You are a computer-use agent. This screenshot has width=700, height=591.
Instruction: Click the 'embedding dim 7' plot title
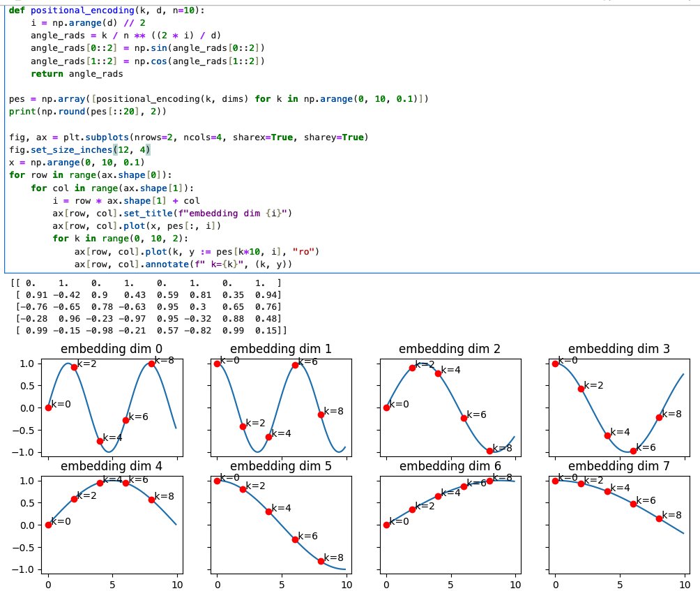618,466
